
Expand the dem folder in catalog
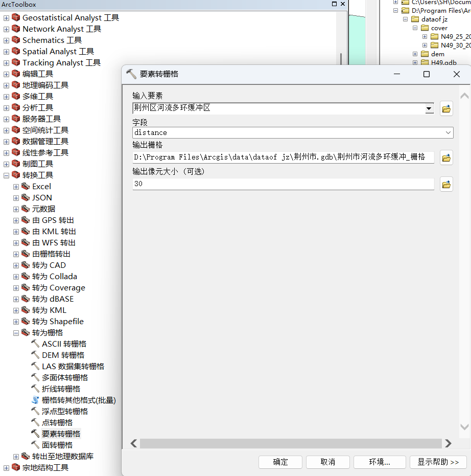point(415,54)
